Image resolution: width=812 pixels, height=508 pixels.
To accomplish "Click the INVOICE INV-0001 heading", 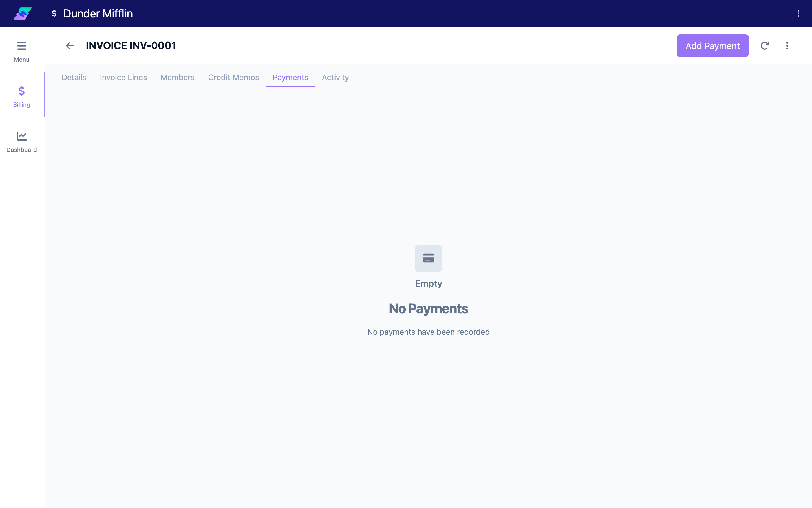I will tap(131, 46).
